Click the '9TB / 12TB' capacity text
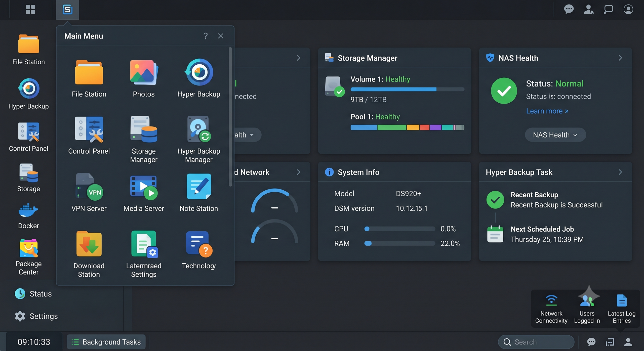The image size is (644, 351). (x=369, y=100)
